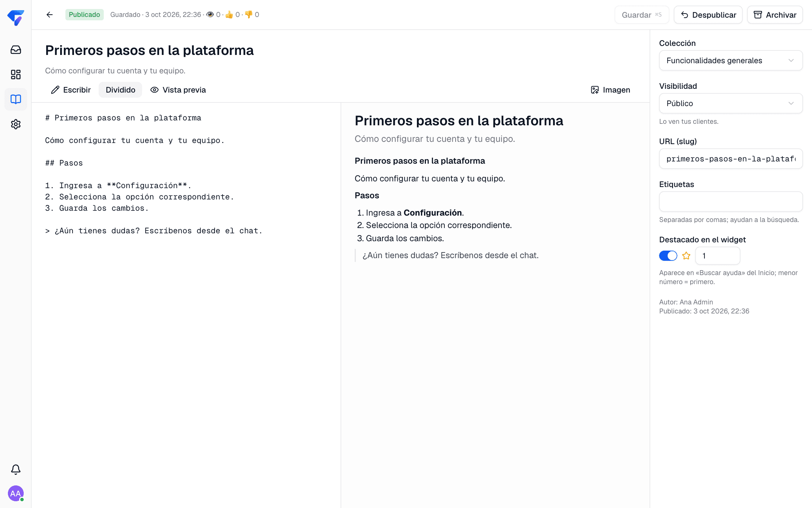Open settings gear in sidebar
Viewport: 812px width, 508px height.
click(16, 124)
